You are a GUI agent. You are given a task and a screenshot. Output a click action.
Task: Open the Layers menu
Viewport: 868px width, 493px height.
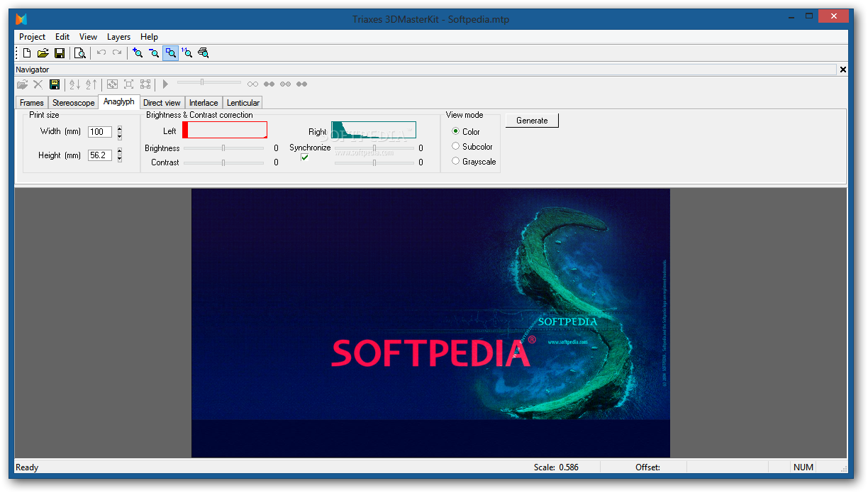[x=119, y=37]
